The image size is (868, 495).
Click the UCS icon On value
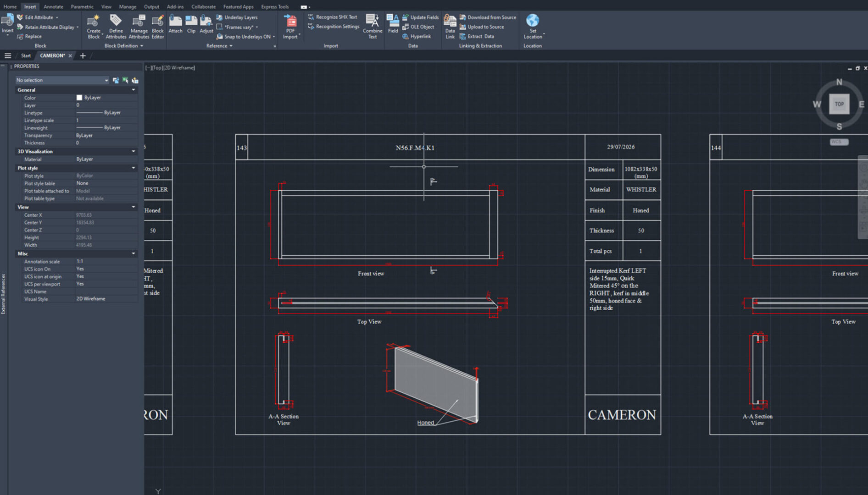[x=106, y=269]
